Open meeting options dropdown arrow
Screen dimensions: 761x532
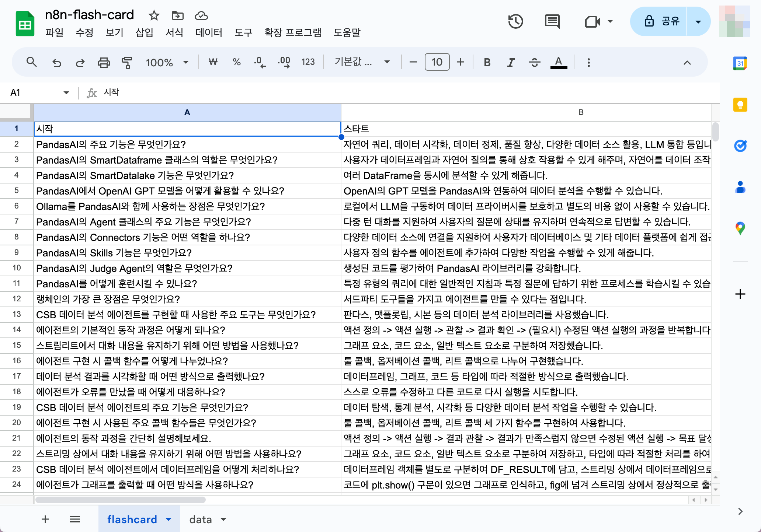(x=610, y=21)
